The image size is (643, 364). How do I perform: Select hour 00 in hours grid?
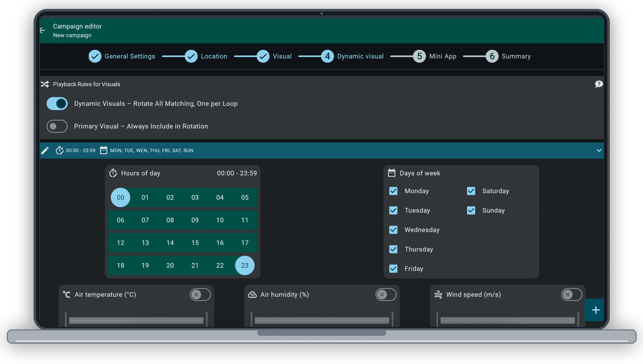click(120, 197)
